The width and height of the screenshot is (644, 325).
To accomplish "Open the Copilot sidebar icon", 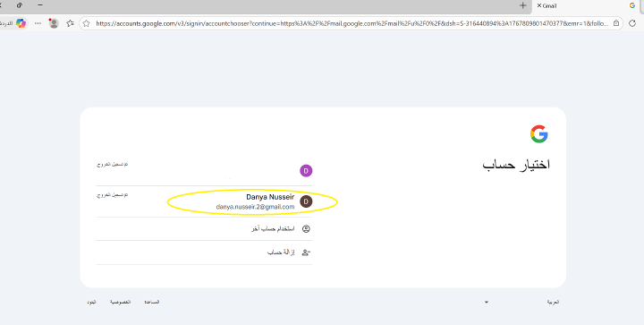I will (21, 23).
